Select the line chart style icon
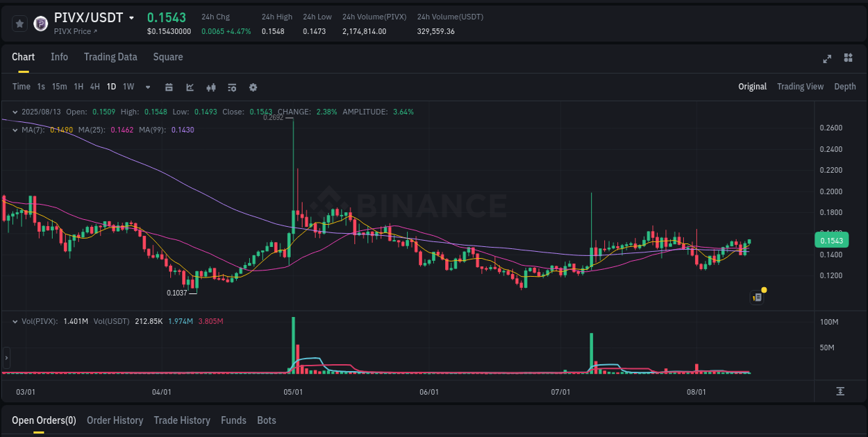The height and width of the screenshot is (437, 868). click(x=189, y=87)
